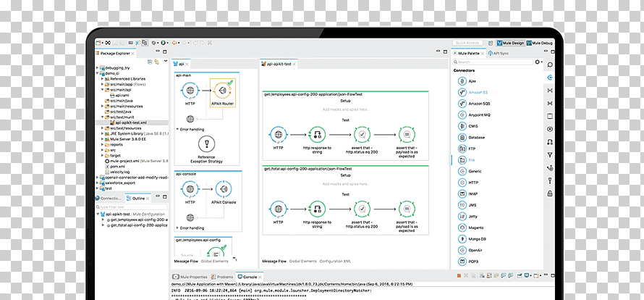Screen dimensions: 644x300
Task: Click the red terminate button in Console
Action: click(x=459, y=275)
